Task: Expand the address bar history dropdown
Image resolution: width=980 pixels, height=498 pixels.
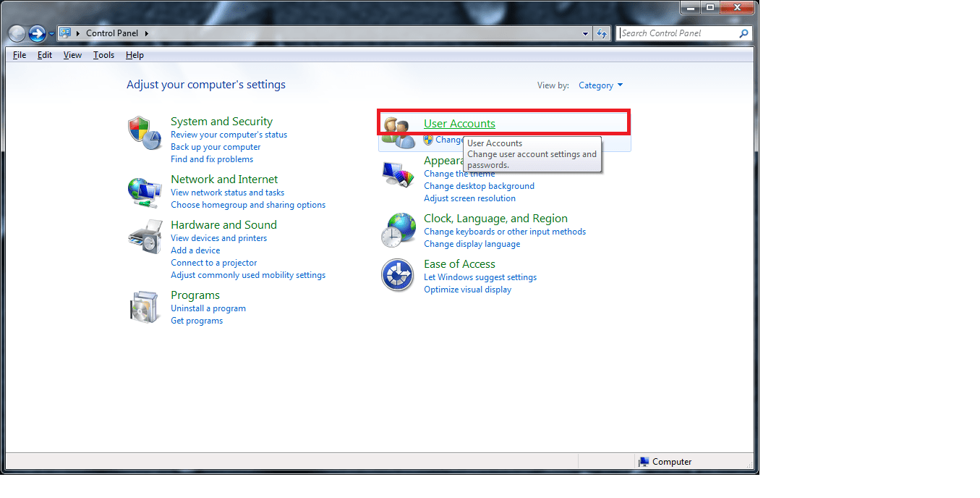Action: pos(586,33)
